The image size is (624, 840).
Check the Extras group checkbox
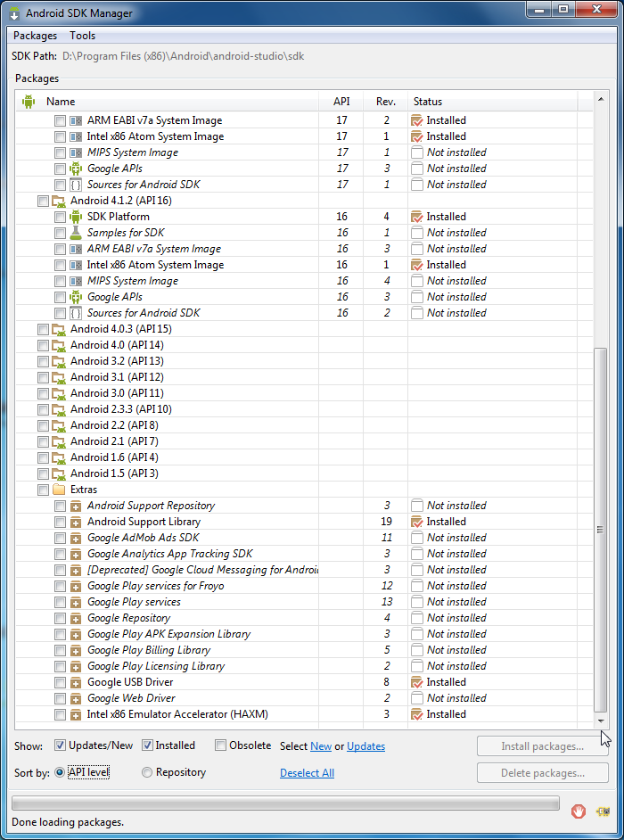click(43, 490)
